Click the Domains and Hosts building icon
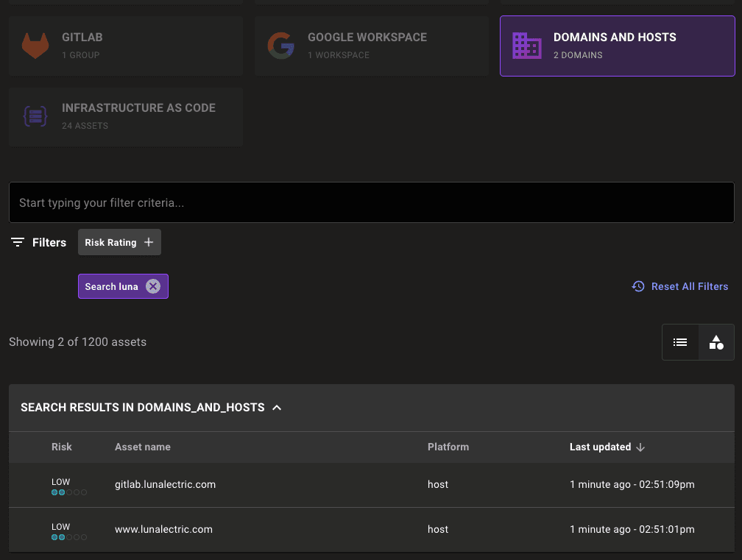Screen dimensions: 742x560 click(526, 46)
